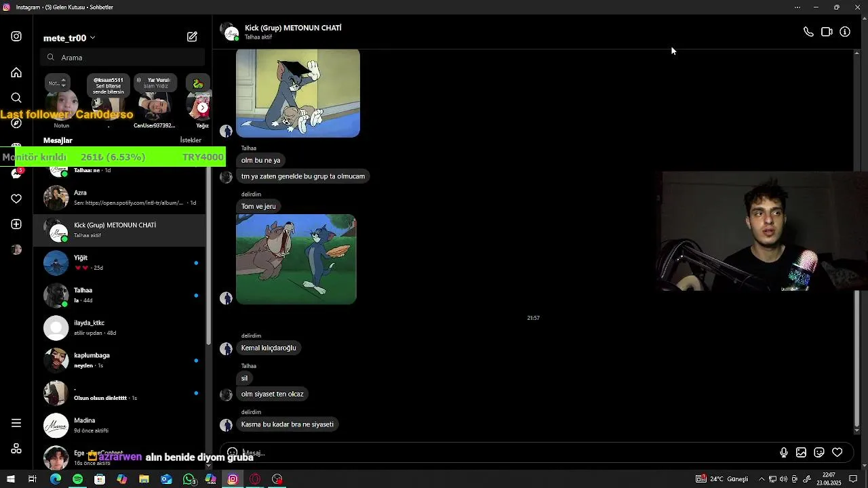This screenshot has width=868, height=488.
Task: Open the İstekler requests tab
Action: tap(191, 140)
